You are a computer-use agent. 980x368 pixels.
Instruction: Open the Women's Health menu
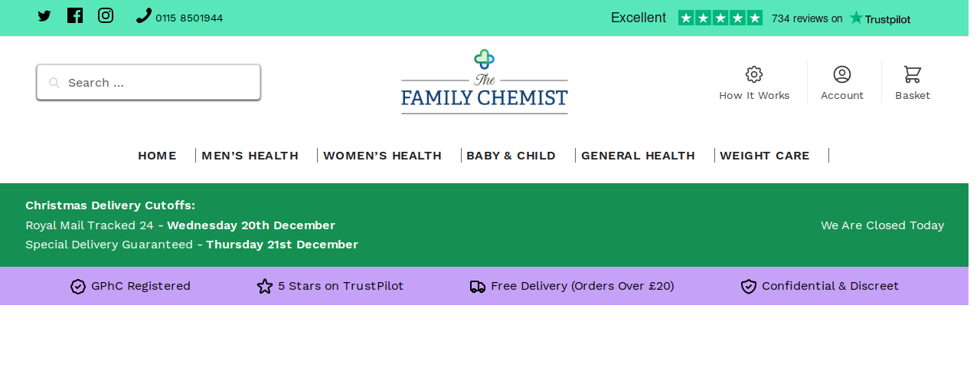point(382,156)
